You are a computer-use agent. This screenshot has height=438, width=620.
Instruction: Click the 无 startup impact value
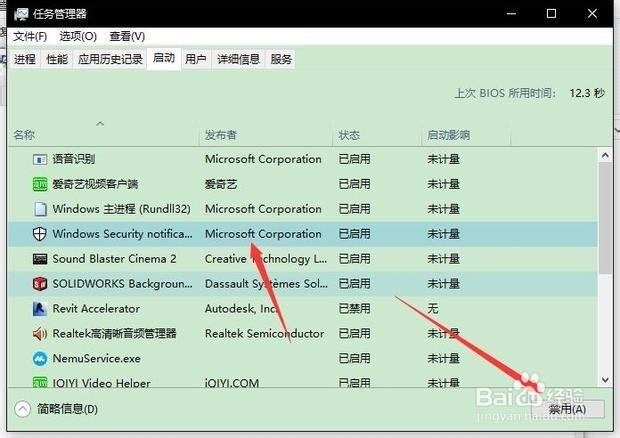click(x=433, y=309)
